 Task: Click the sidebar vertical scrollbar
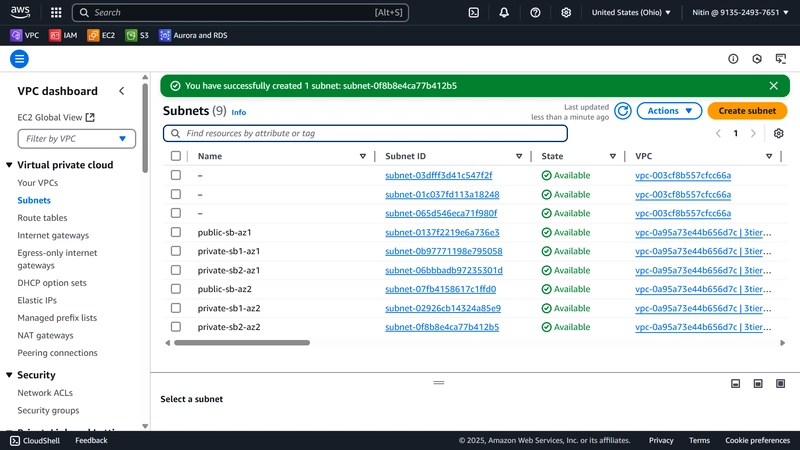click(145, 128)
